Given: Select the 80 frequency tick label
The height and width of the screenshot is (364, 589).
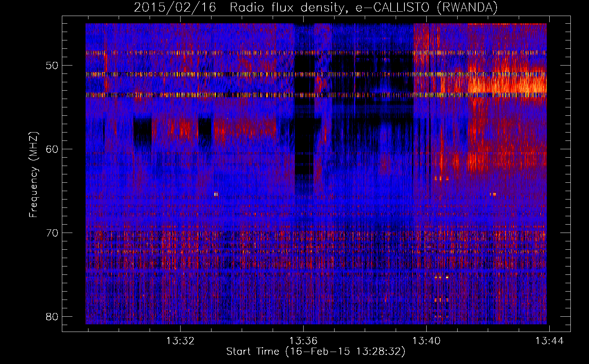Looking at the screenshot, I should tap(52, 317).
